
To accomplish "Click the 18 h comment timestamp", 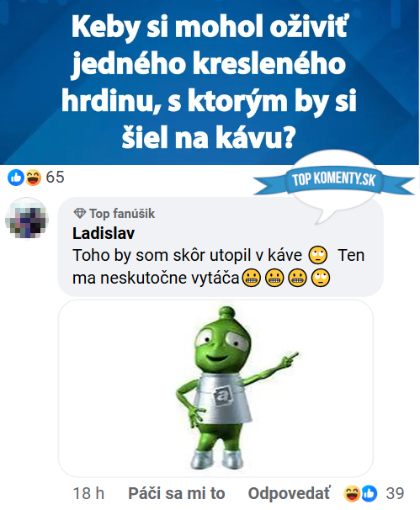I will point(88,494).
